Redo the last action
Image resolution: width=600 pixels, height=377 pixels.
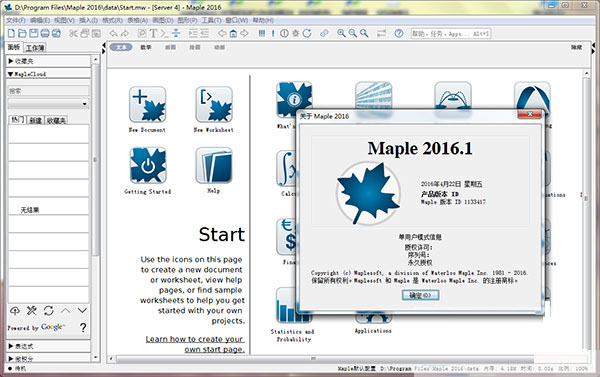click(125, 33)
